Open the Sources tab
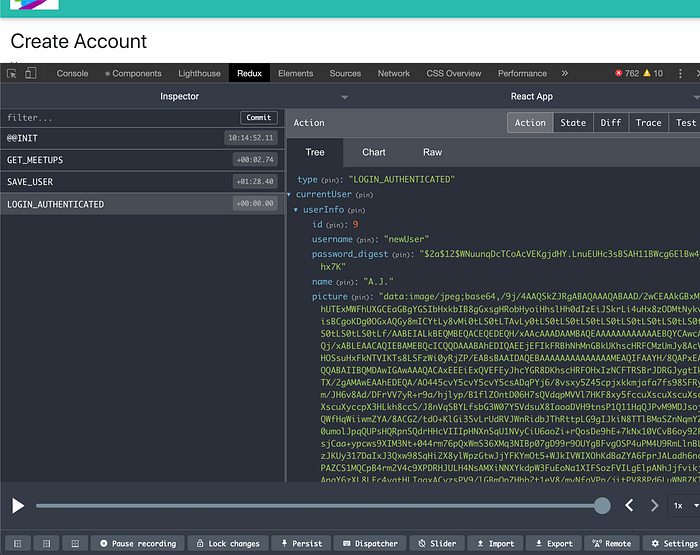 (345, 73)
